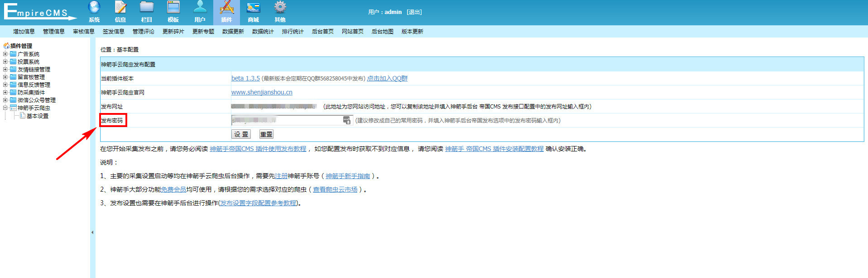Open the 查看爬虫云市场 link
868x278 pixels.
click(x=335, y=189)
